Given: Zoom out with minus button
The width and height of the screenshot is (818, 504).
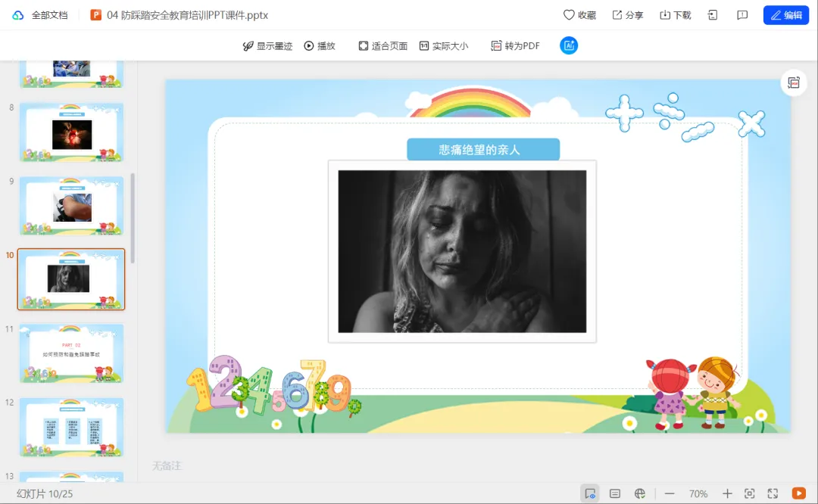Looking at the screenshot, I should (x=670, y=493).
